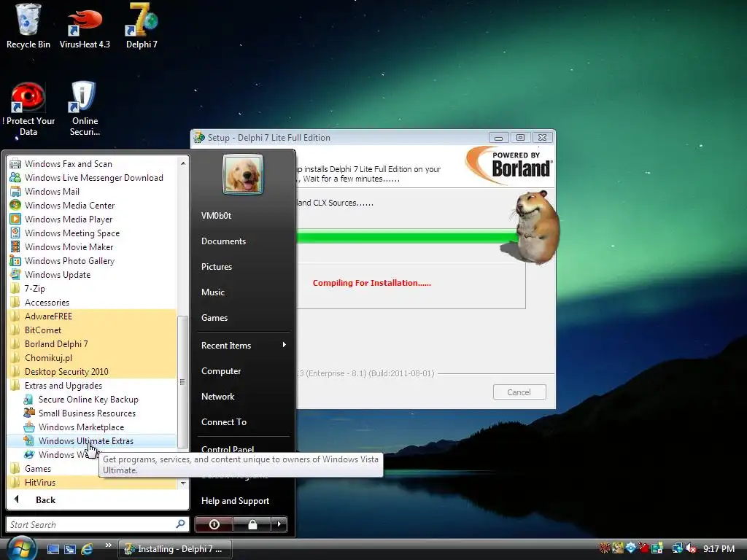Expand the Games program folder
The width and height of the screenshot is (747, 560).
(x=53, y=469)
